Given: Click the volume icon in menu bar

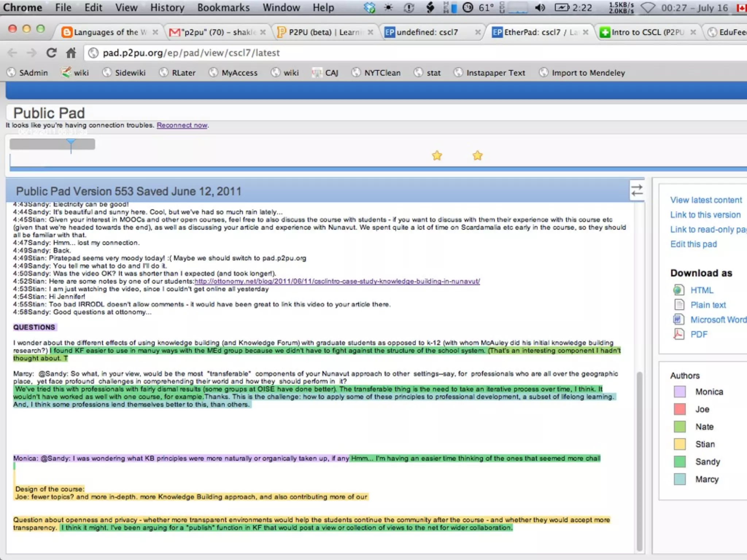Looking at the screenshot, I should click(x=540, y=8).
